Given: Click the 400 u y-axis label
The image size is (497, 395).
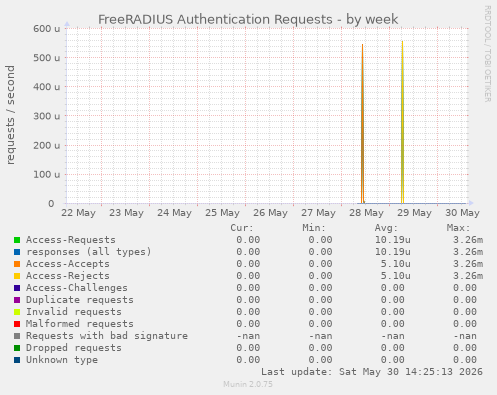Looking at the screenshot, I should (x=47, y=87).
